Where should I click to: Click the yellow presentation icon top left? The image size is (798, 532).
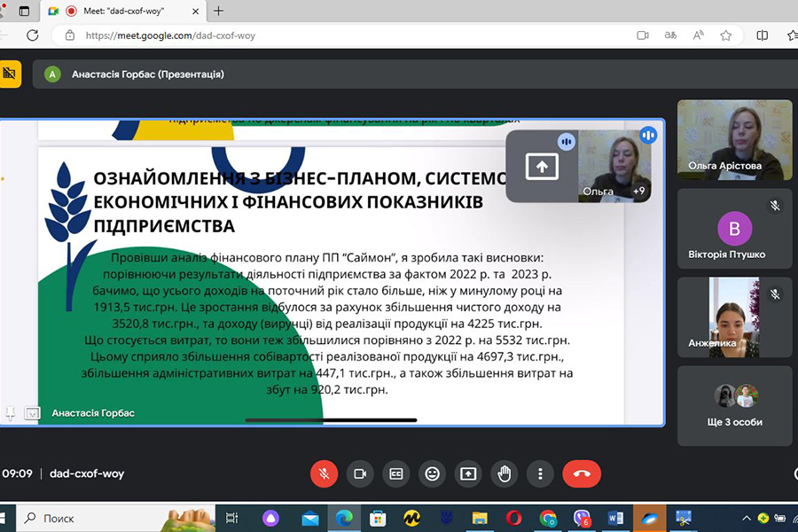10,74
